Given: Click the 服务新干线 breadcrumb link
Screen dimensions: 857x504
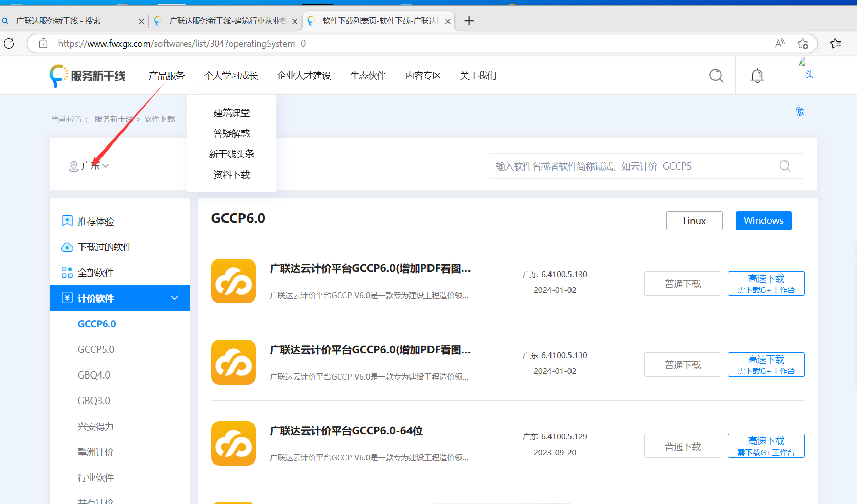Looking at the screenshot, I should [114, 119].
